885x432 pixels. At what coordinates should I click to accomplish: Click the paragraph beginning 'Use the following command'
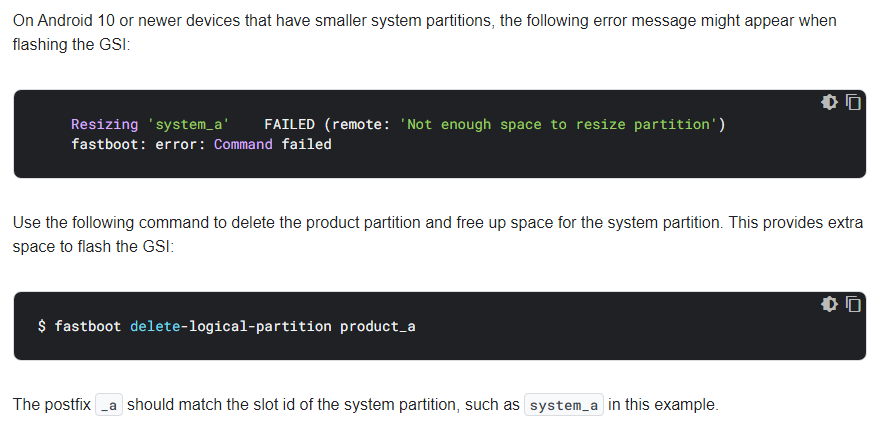(438, 235)
